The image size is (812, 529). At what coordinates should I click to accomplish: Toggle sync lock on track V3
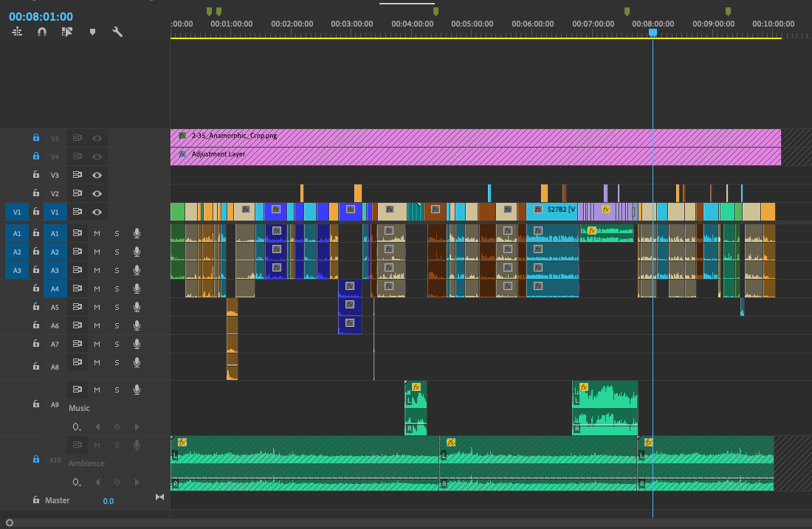tap(76, 175)
